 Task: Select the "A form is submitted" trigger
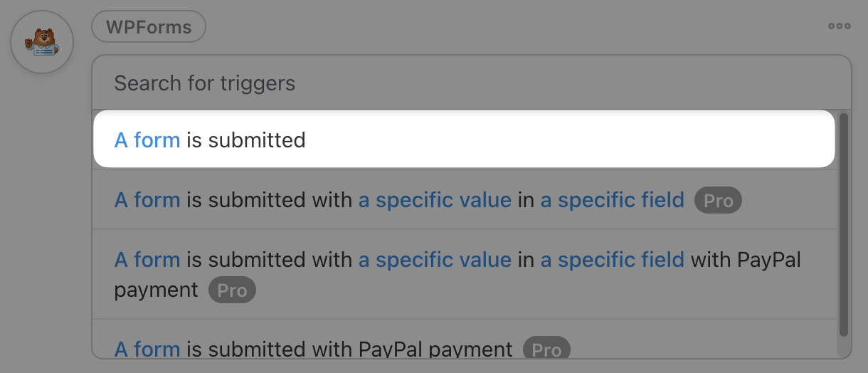462,140
